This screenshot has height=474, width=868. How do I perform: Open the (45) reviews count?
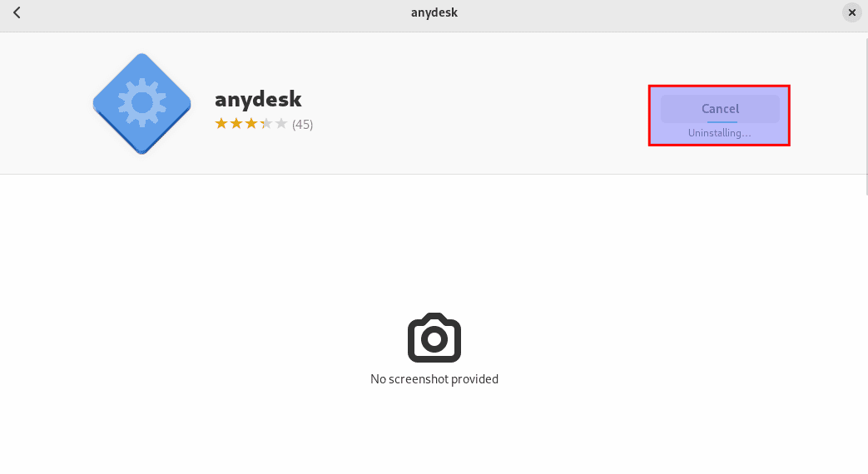click(x=302, y=125)
